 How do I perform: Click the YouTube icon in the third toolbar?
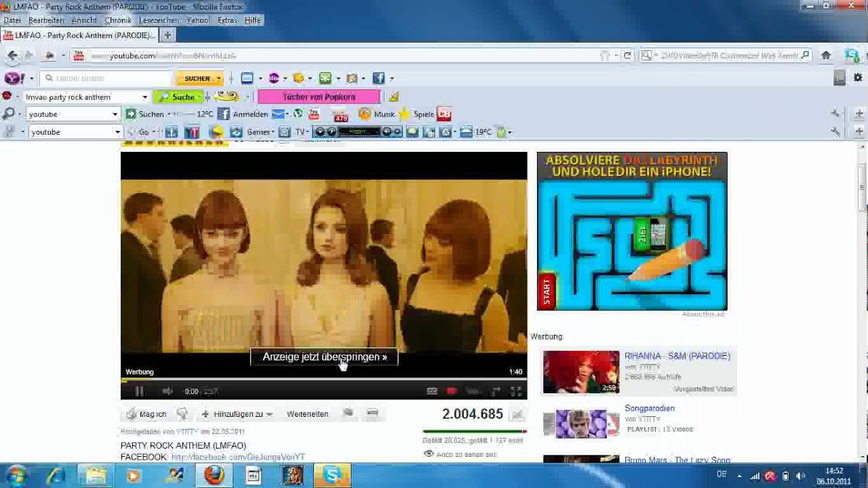click(314, 114)
